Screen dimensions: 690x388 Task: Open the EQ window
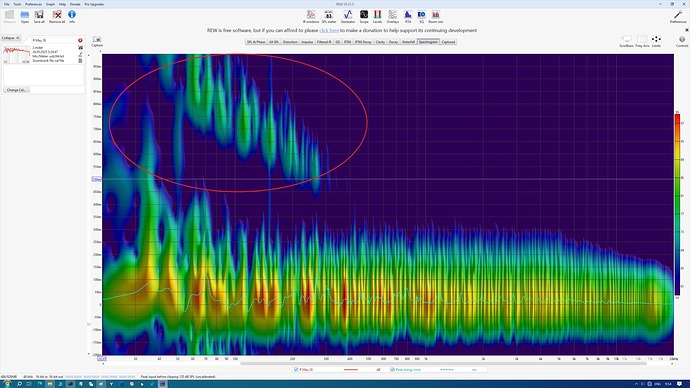point(421,17)
